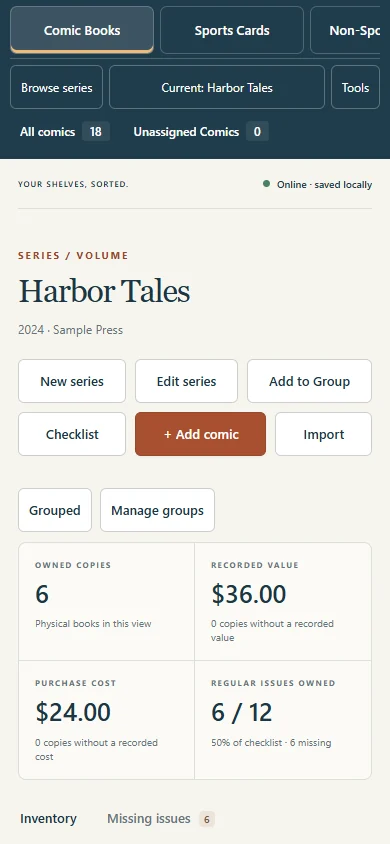Image resolution: width=390 pixels, height=844 pixels.
Task: Show All comics count 18
Action: [x=65, y=131]
